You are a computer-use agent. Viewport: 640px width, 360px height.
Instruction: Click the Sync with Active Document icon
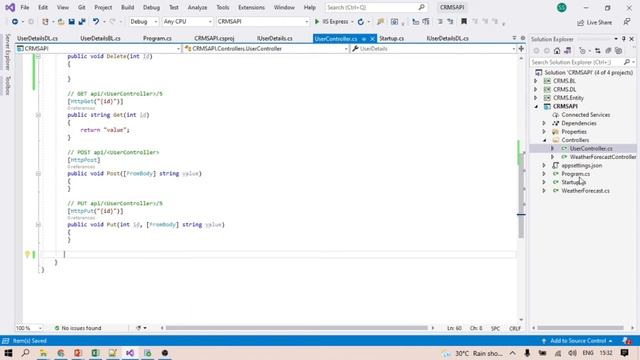pos(598,51)
